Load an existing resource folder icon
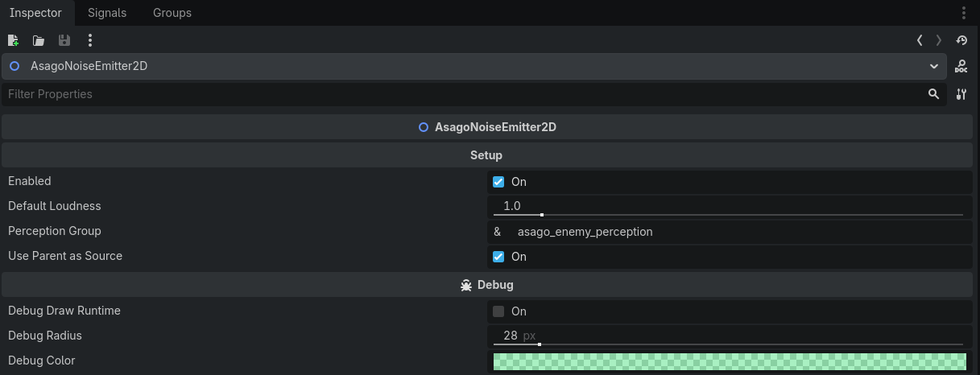 [39, 40]
